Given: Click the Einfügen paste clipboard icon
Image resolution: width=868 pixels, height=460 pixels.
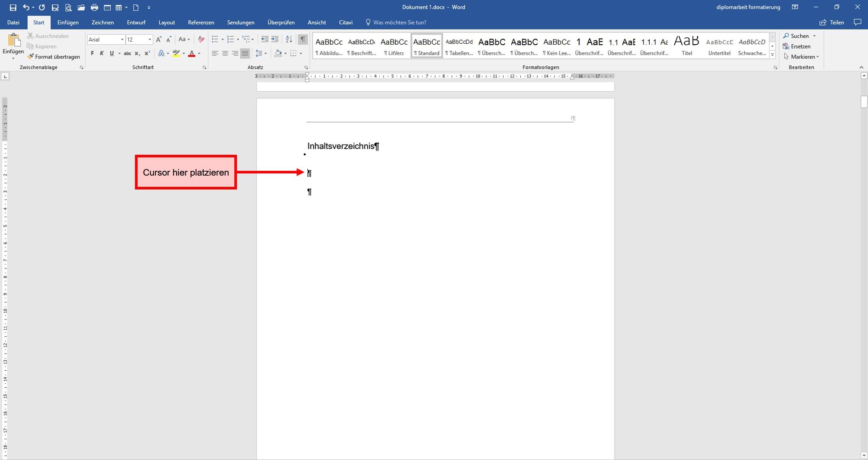Looking at the screenshot, I should click(x=14, y=41).
